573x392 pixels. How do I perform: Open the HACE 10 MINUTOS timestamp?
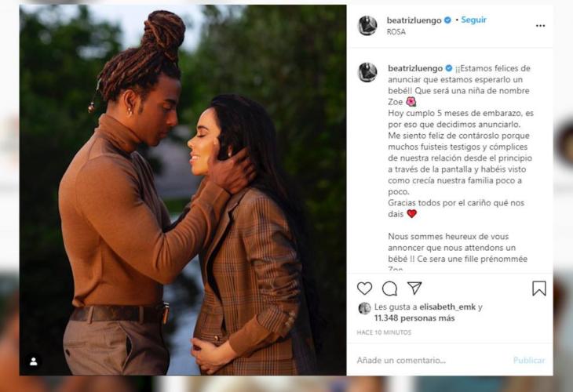384,332
